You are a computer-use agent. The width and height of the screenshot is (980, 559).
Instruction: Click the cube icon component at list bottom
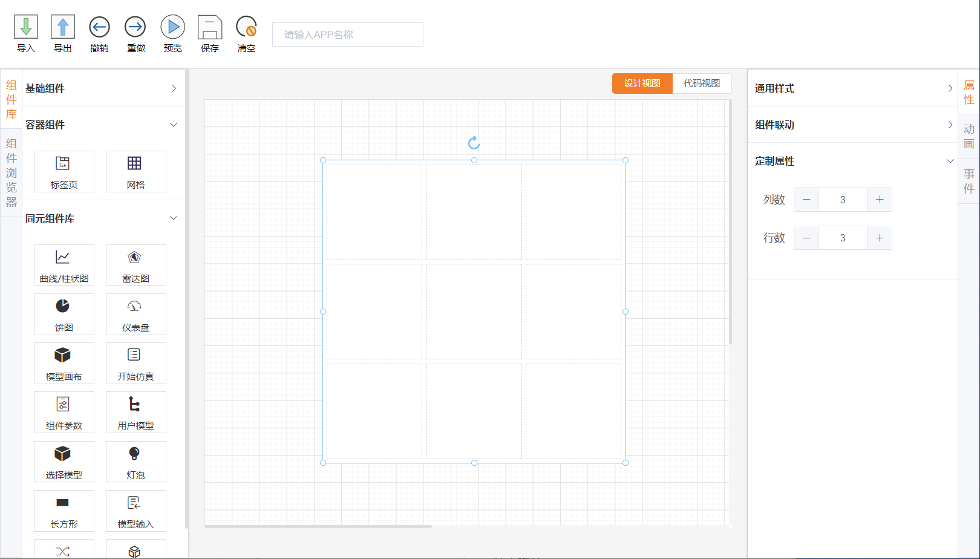pos(136,549)
